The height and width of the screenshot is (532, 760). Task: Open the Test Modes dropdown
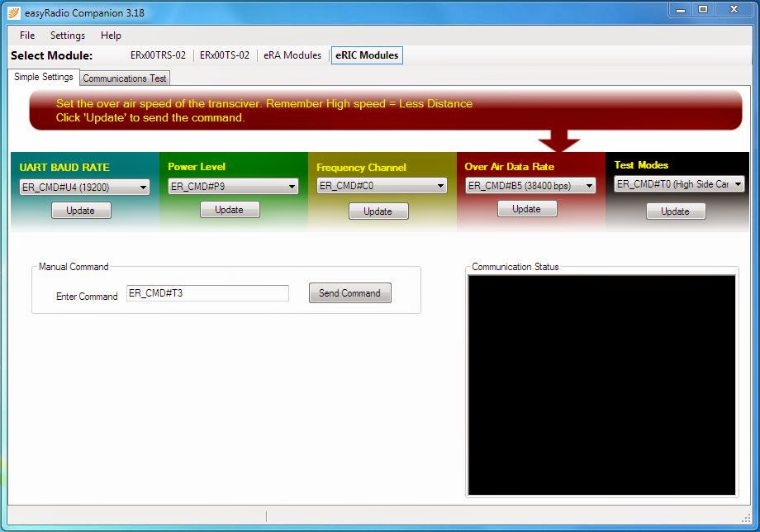click(x=679, y=184)
